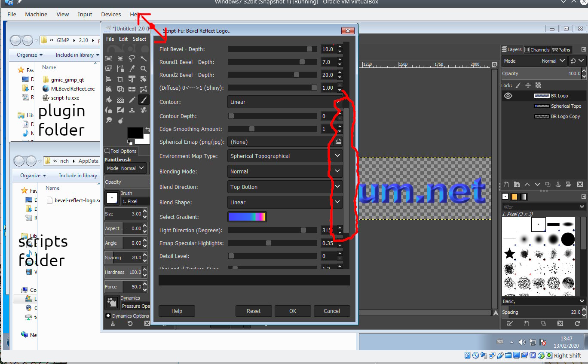Open the Blending Mode dropdown
Image resolution: width=588 pixels, height=364 pixels.
(x=285, y=171)
